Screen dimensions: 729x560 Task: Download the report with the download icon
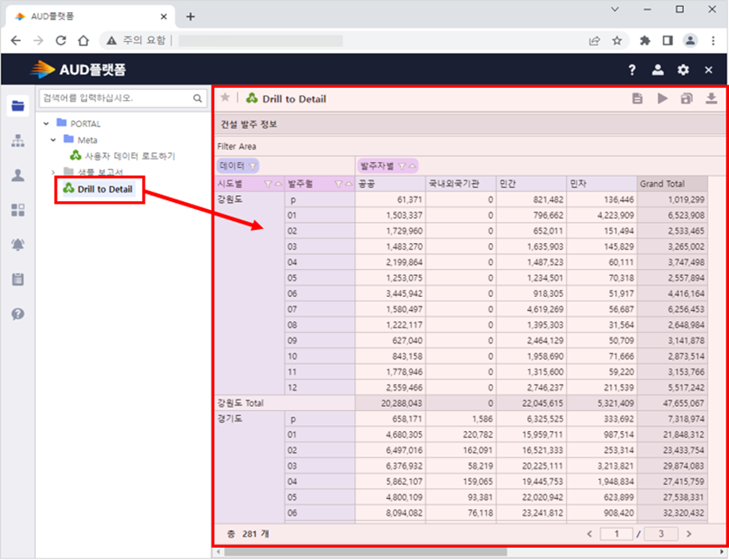712,98
